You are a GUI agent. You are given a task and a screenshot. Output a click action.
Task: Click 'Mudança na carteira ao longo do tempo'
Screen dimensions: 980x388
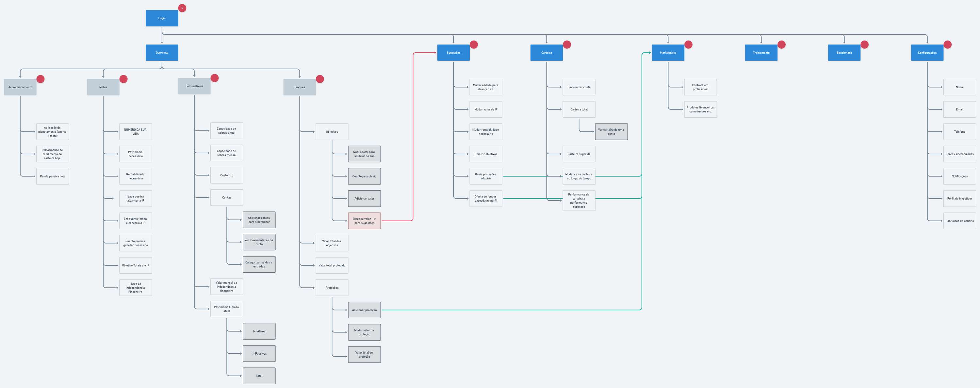point(579,176)
